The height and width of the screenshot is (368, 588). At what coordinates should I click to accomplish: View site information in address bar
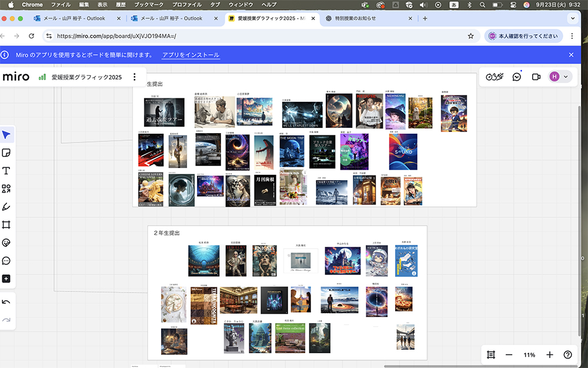click(49, 36)
